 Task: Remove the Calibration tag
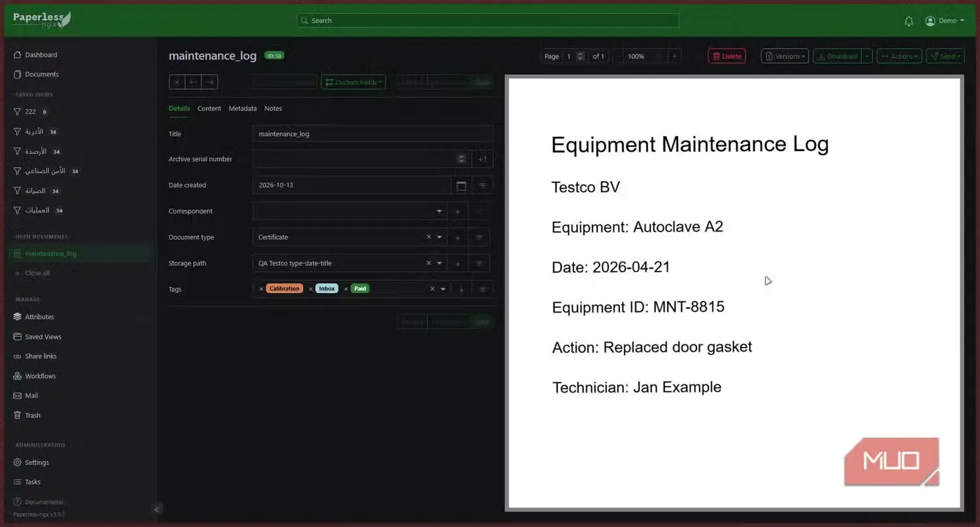261,288
